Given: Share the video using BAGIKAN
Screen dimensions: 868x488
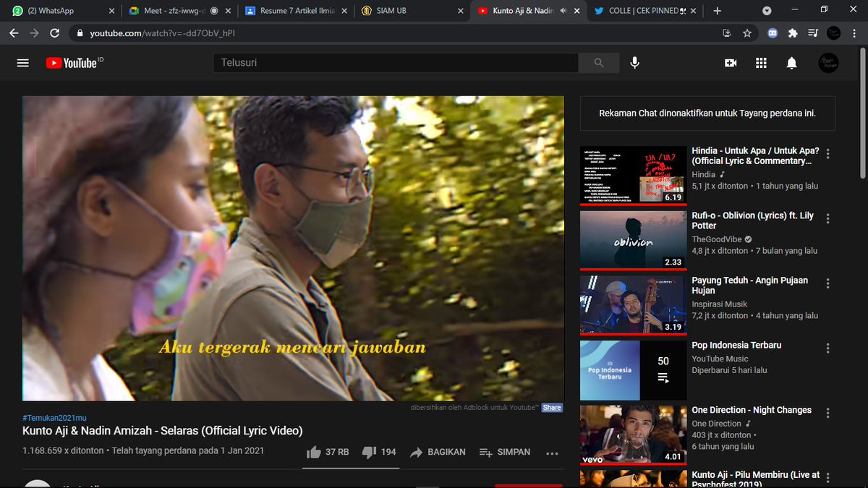Looking at the screenshot, I should pyautogui.click(x=438, y=452).
